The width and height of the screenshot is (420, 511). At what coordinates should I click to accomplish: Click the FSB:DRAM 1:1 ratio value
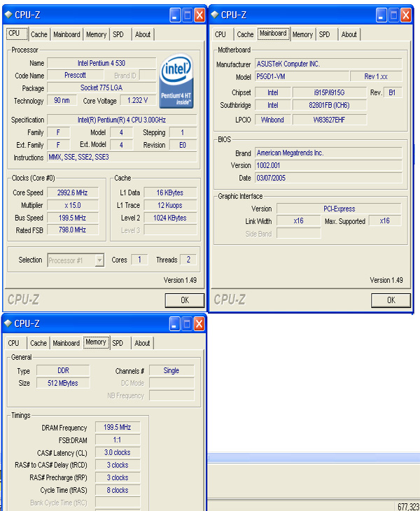point(118,440)
